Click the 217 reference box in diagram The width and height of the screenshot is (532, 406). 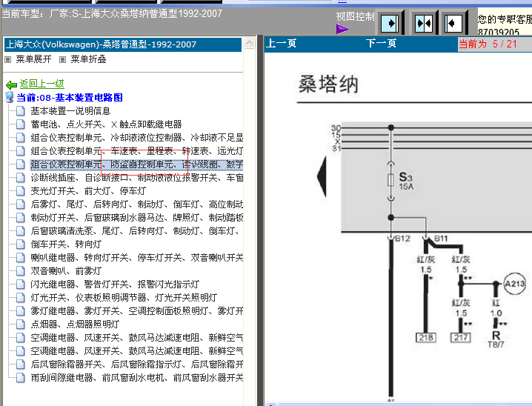tap(461, 338)
